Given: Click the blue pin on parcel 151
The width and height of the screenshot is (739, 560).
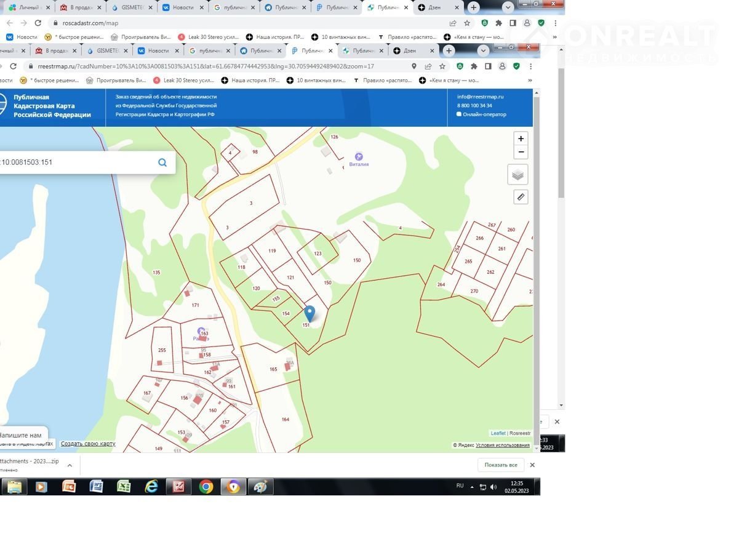Looking at the screenshot, I should point(310,313).
